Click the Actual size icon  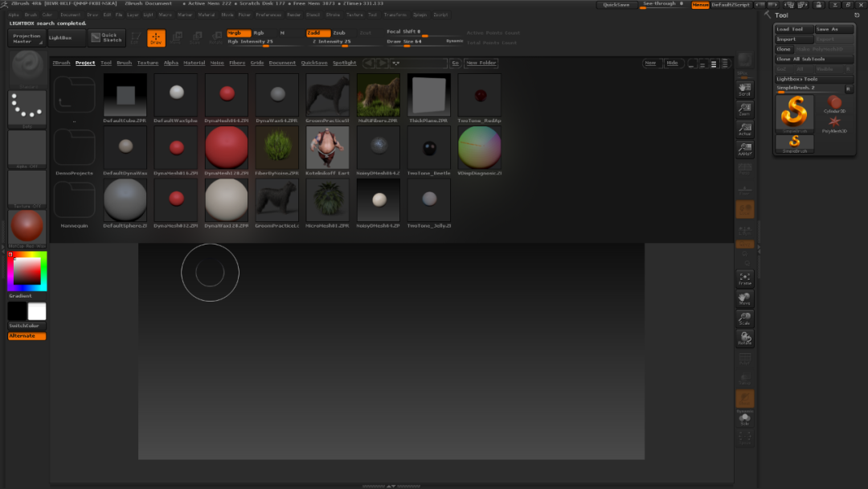coord(744,129)
